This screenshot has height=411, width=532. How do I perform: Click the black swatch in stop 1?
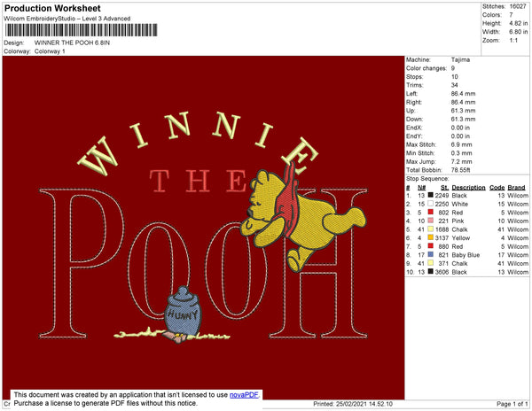point(431,195)
